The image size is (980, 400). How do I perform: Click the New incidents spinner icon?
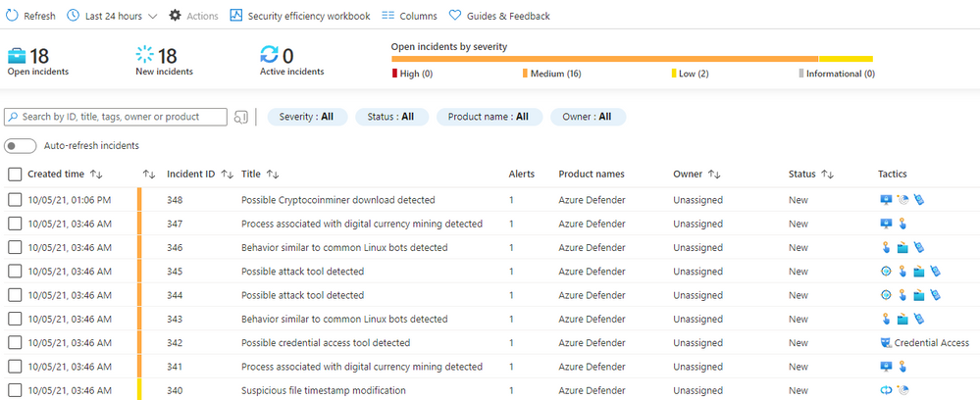[x=144, y=55]
